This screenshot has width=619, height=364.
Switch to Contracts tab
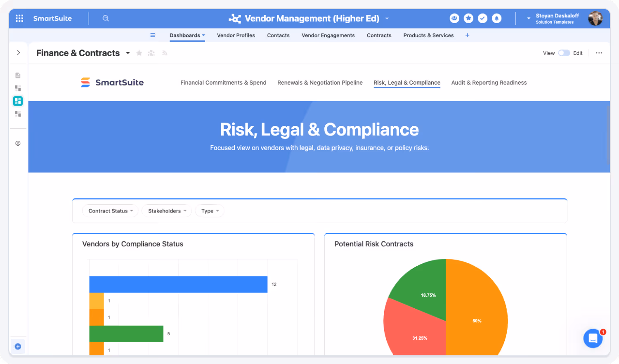click(x=379, y=35)
